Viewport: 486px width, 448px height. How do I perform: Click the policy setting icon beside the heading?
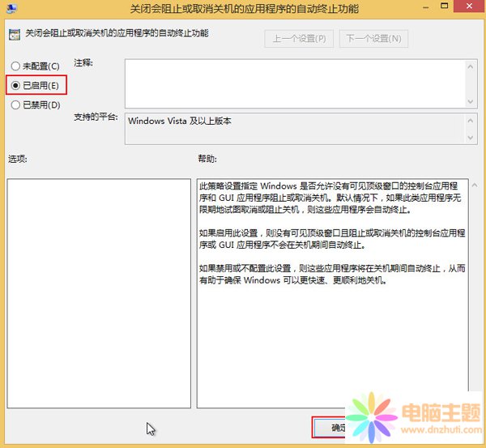15,34
